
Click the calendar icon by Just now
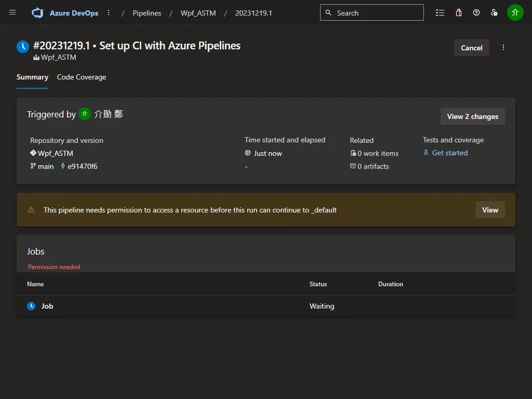[248, 153]
